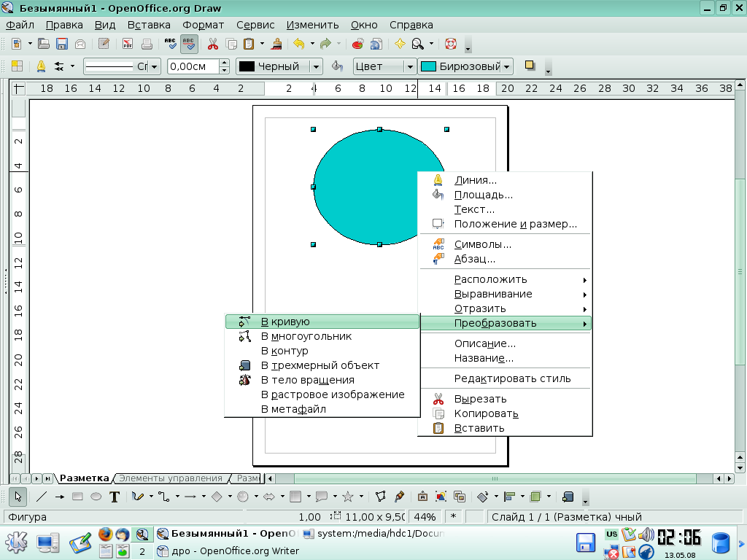Click the volume speaker tray icon

coord(646,534)
